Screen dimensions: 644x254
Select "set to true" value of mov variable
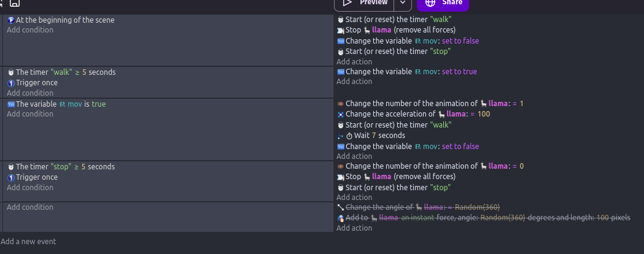tap(459, 71)
